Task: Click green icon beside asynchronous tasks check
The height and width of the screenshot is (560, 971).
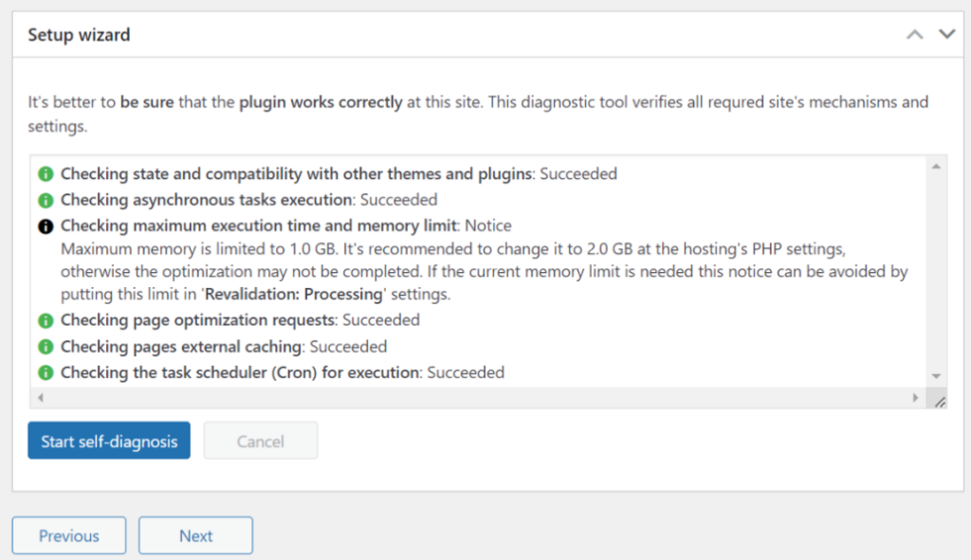Action: coord(46,201)
